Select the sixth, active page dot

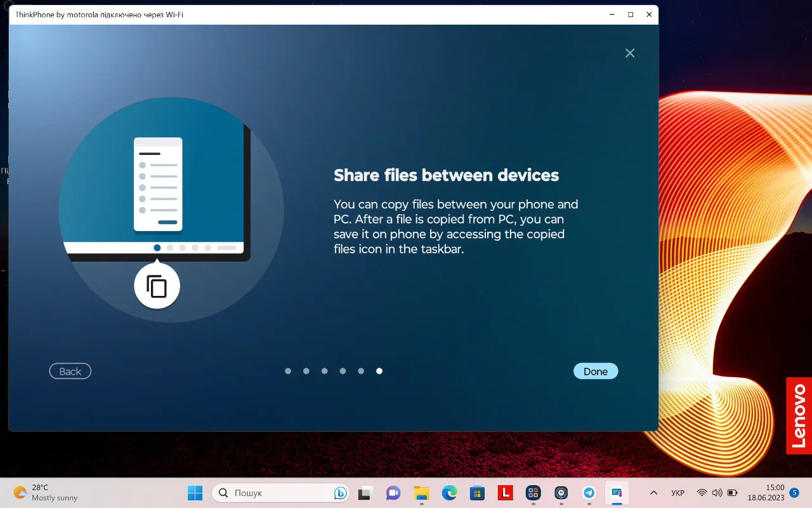pos(379,371)
